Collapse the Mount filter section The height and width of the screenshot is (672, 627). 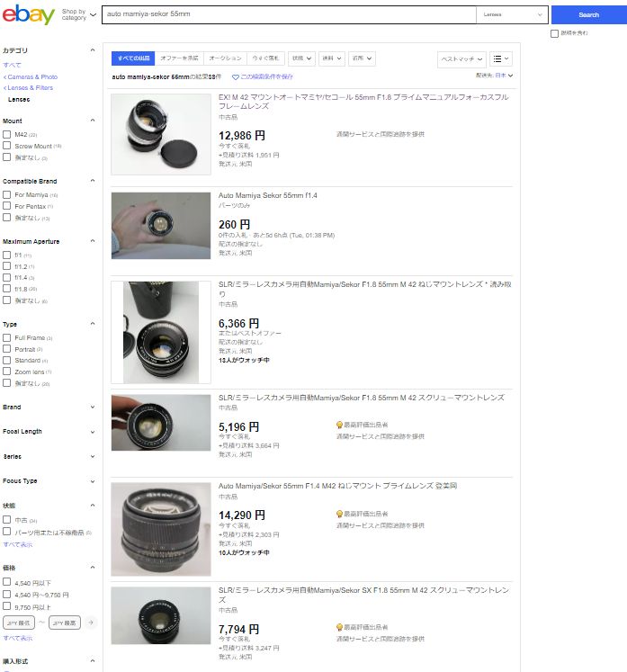(93, 121)
